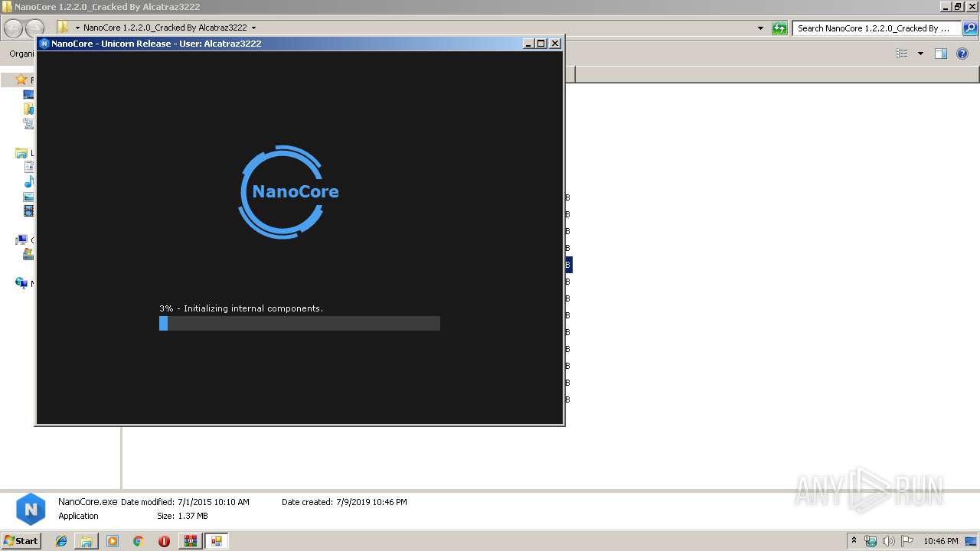Click the green refresh button in Explorer

point(779,28)
